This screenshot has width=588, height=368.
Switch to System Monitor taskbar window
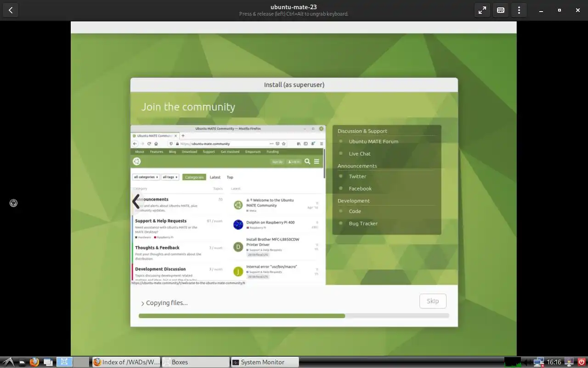point(265,362)
